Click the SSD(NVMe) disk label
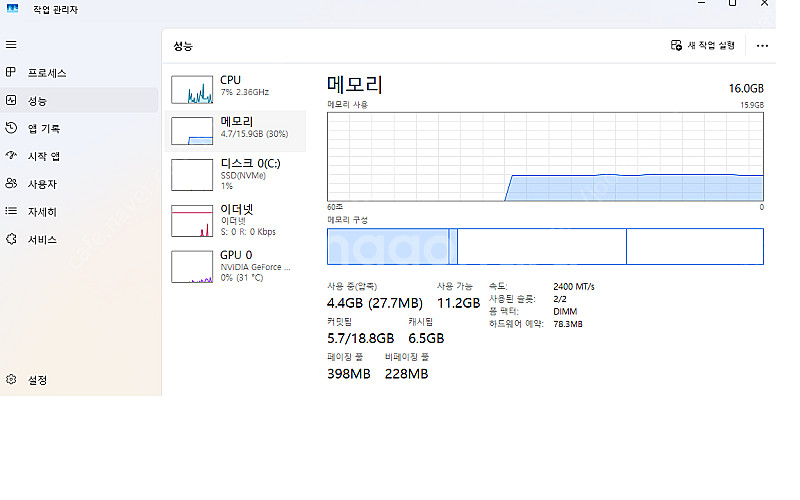 pos(243,176)
